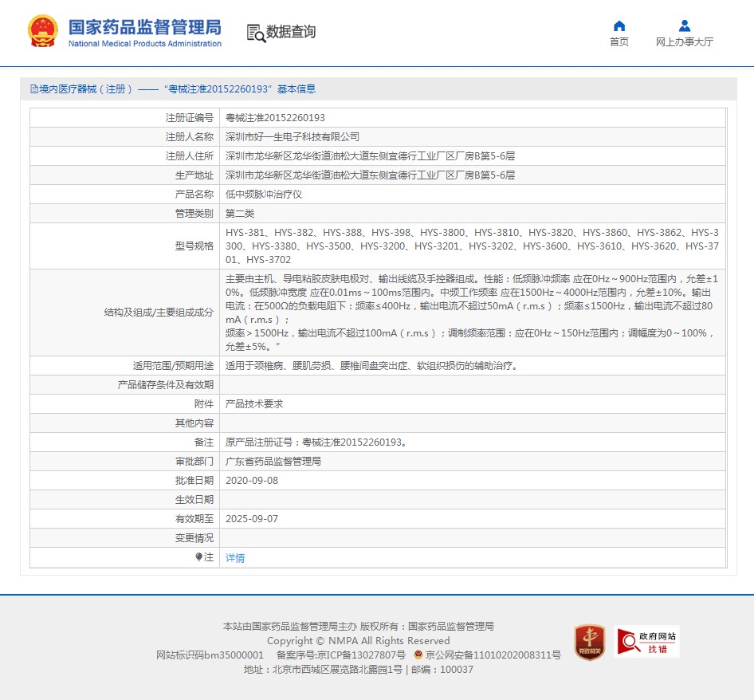The image size is (754, 700).
Task: Click management class 第二类
Action: tap(240, 214)
